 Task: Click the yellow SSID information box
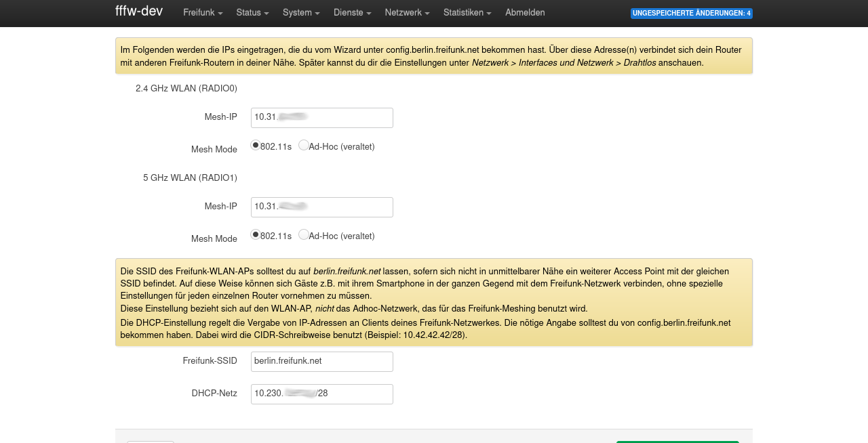coord(433,302)
